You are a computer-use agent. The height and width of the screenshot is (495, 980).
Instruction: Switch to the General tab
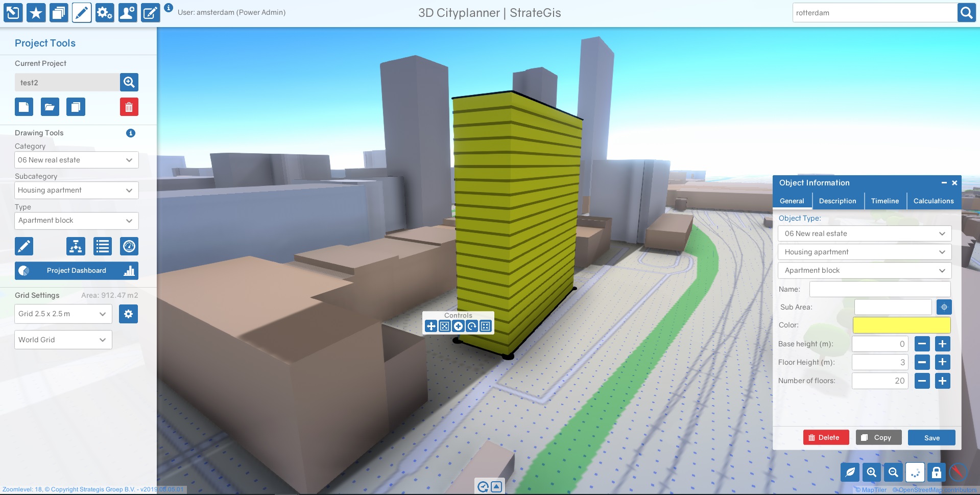[x=792, y=201]
